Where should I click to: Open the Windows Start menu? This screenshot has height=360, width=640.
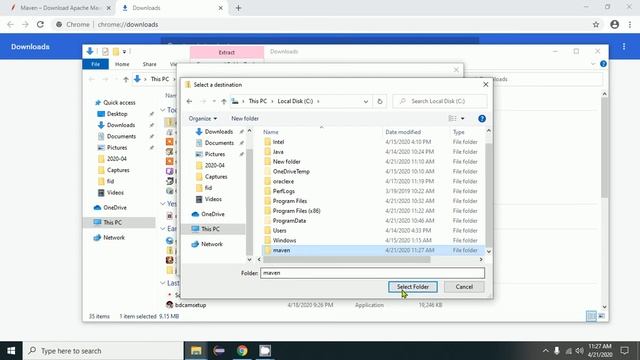11,351
